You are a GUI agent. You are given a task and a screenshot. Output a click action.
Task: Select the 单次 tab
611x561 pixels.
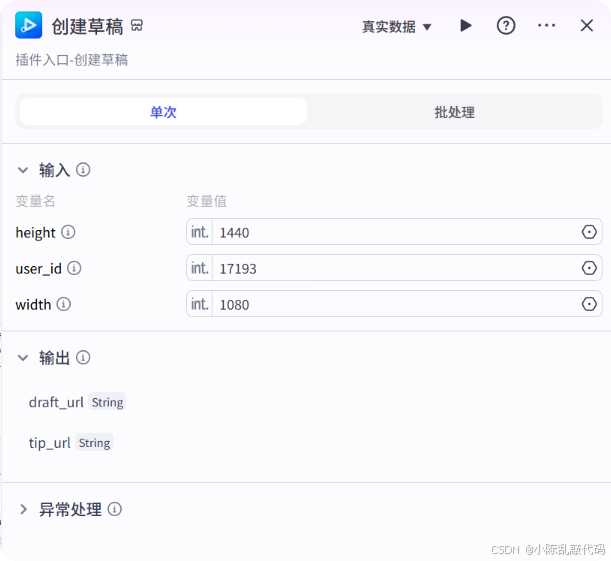tap(163, 112)
